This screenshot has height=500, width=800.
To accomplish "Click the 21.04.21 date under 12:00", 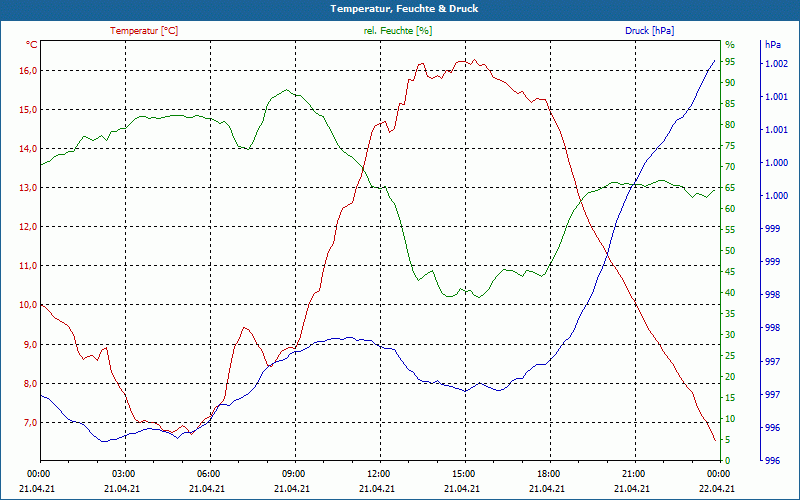I will (377, 488).
